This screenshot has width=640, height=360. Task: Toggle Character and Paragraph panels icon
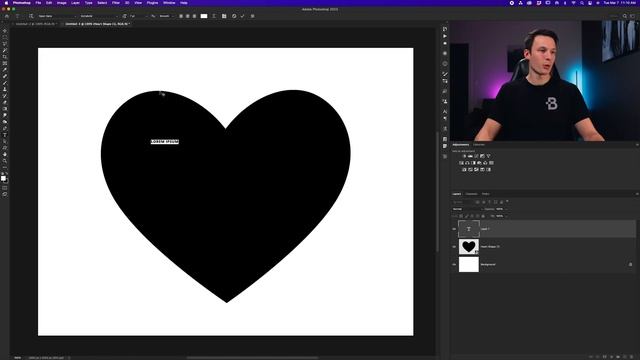(224, 16)
